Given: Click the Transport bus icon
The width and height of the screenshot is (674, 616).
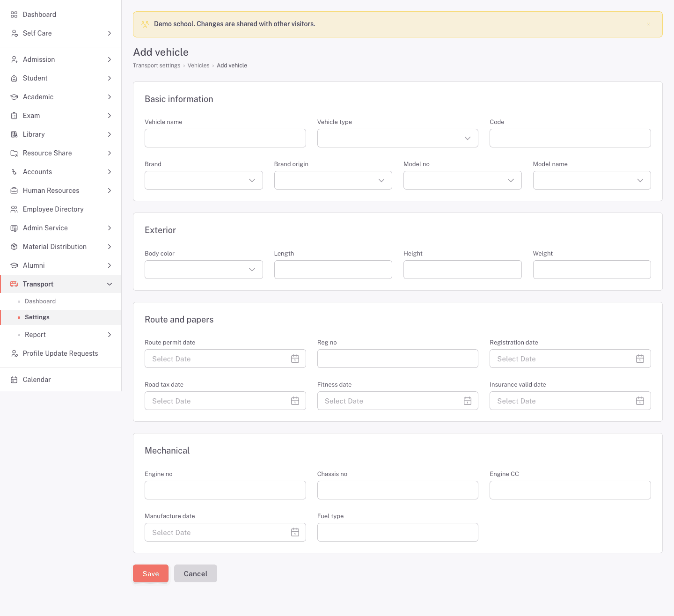Looking at the screenshot, I should 14,284.
